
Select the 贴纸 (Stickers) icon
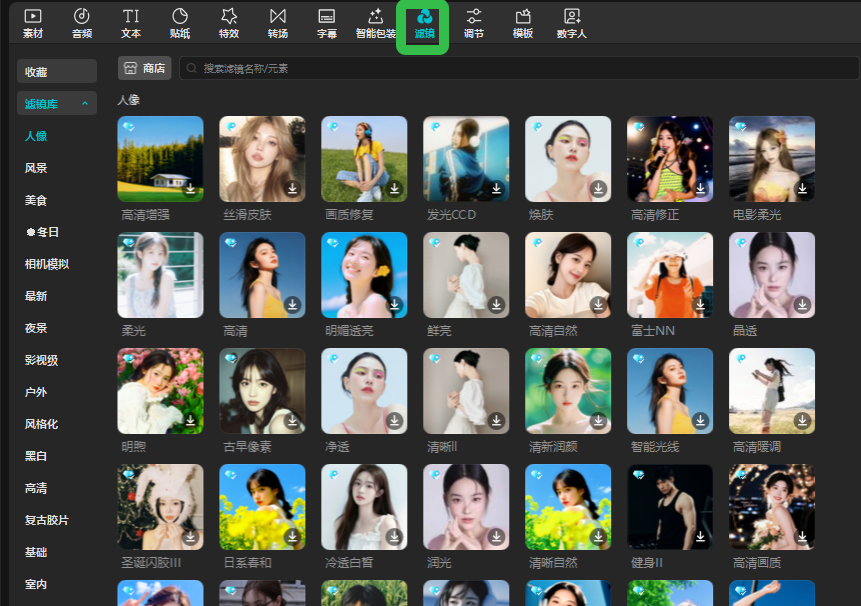(180, 23)
